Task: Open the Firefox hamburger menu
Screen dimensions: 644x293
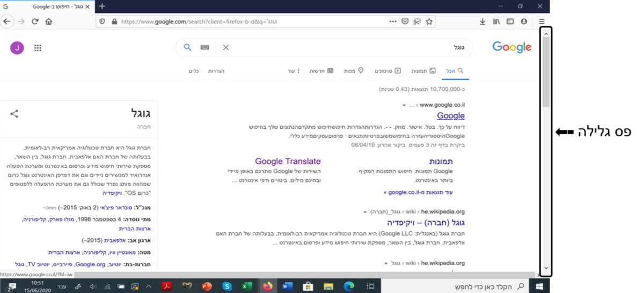Action: click(541, 21)
